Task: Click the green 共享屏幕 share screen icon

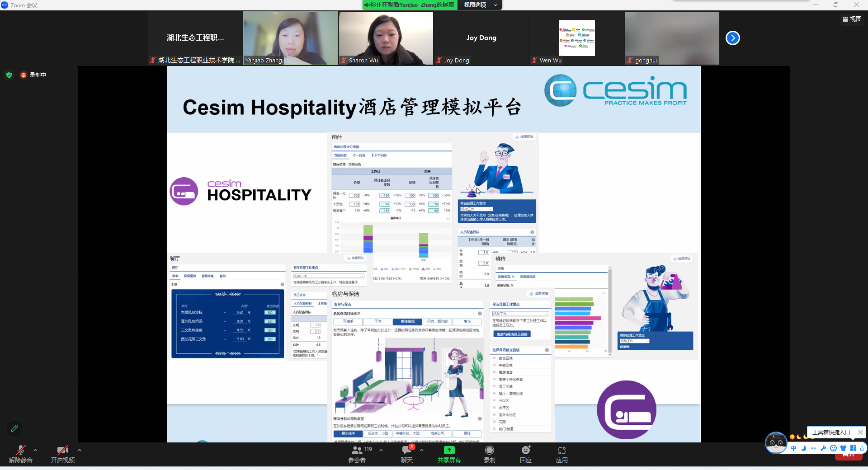Action: click(449, 450)
